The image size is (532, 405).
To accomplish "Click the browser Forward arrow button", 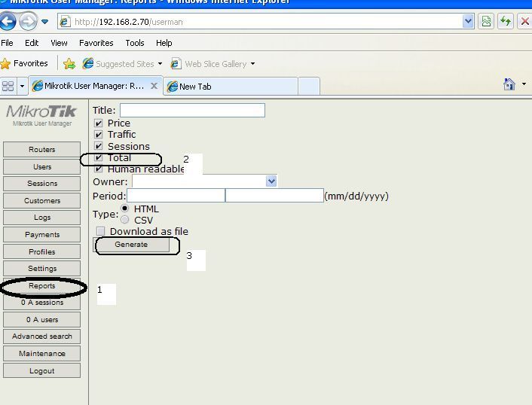I will [x=28, y=22].
